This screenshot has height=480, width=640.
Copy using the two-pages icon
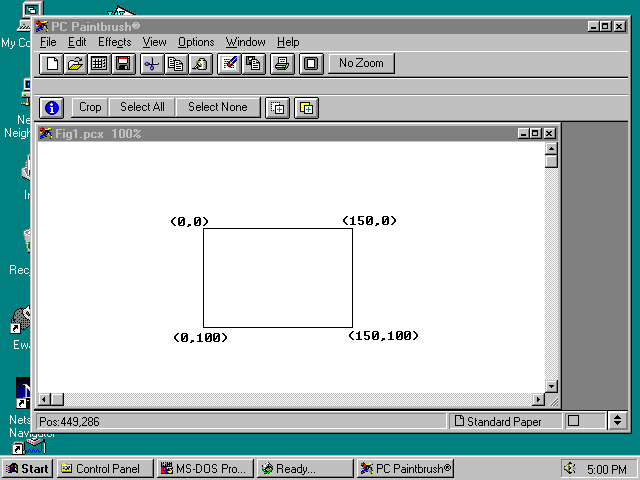(176, 64)
